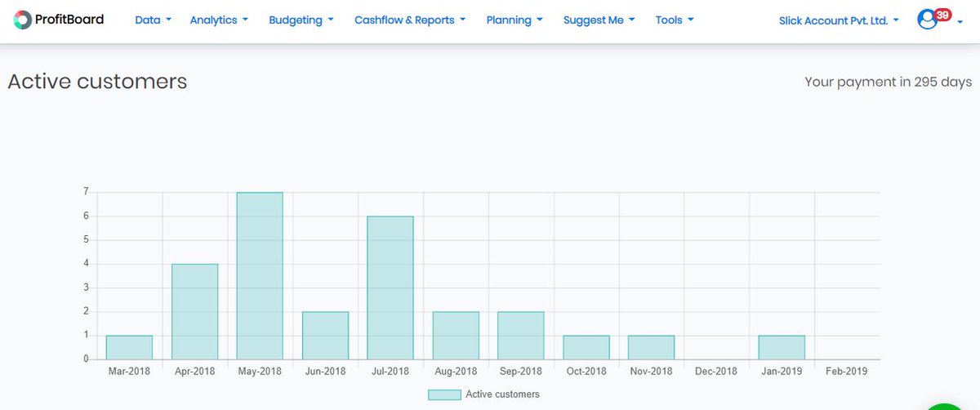Click the May-2018 bar in the chart
This screenshot has height=410, width=980.
tap(260, 276)
